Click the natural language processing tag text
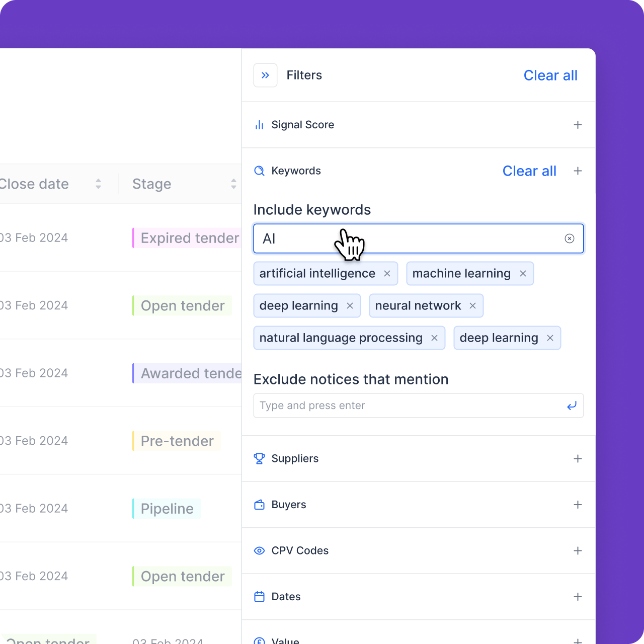The width and height of the screenshot is (644, 644). coord(341,338)
